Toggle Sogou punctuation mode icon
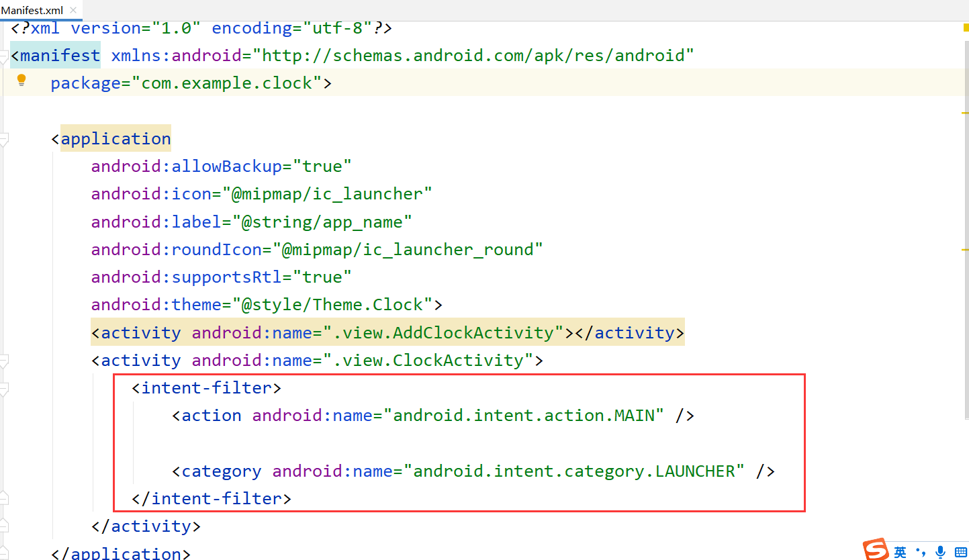The height and width of the screenshot is (560, 969). pyautogui.click(x=920, y=552)
